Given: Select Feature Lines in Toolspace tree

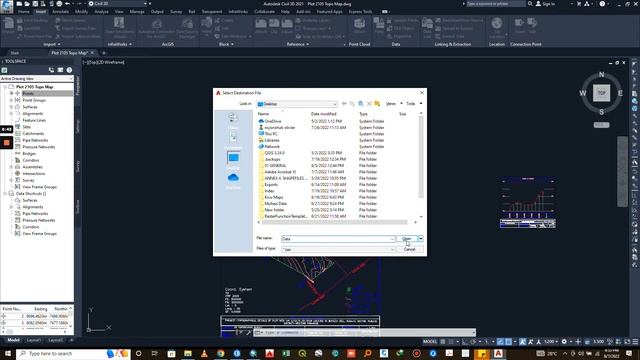Looking at the screenshot, I should (x=34, y=120).
